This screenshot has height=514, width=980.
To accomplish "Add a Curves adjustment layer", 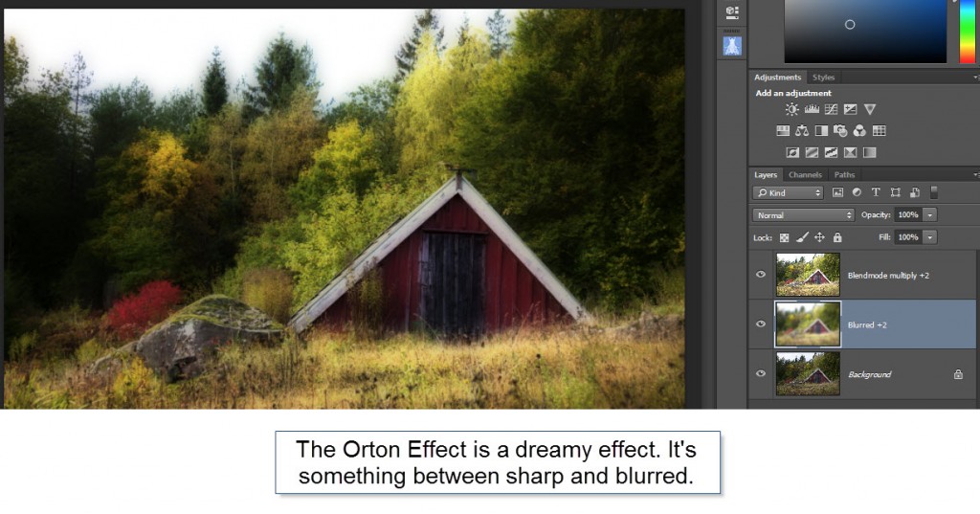I will coord(831,109).
